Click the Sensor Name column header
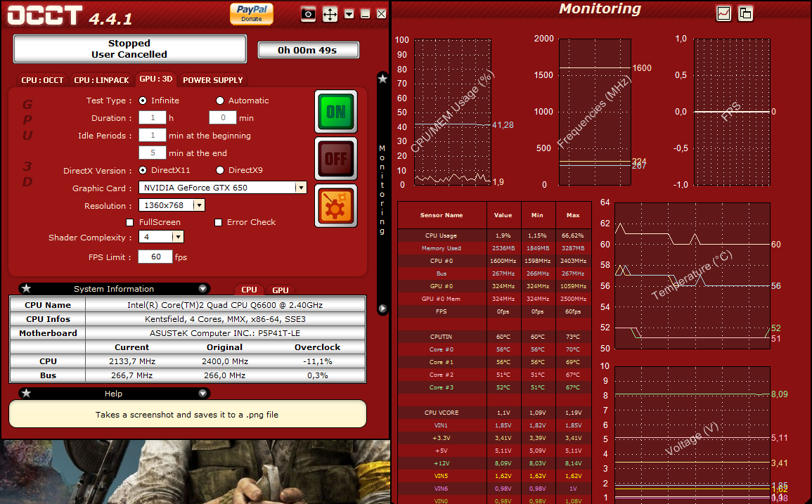This screenshot has height=504, width=812. 442,215
